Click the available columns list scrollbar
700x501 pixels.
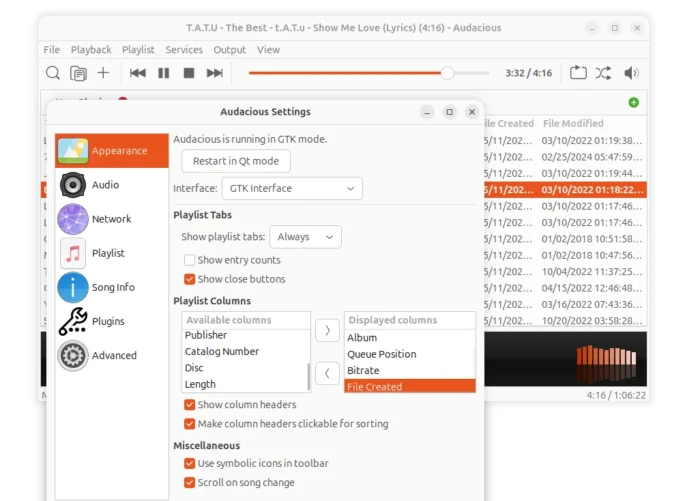tap(308, 376)
